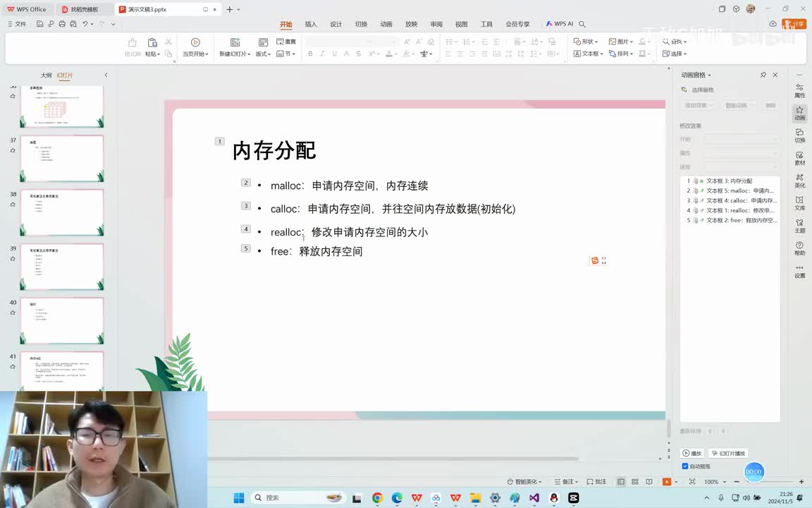
Task: Toggle Bold formatting button
Action: coord(310,54)
